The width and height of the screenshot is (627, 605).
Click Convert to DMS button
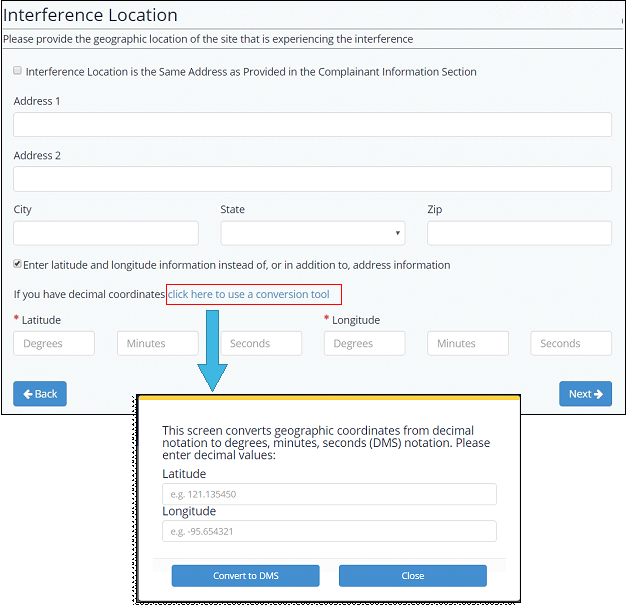coord(245,576)
